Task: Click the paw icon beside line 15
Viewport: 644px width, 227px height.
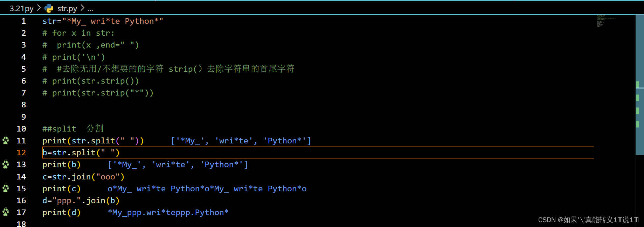Action: pos(6,188)
